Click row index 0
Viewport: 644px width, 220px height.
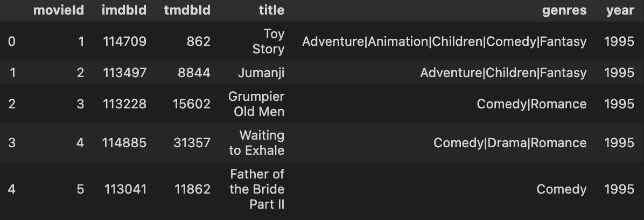pos(11,42)
